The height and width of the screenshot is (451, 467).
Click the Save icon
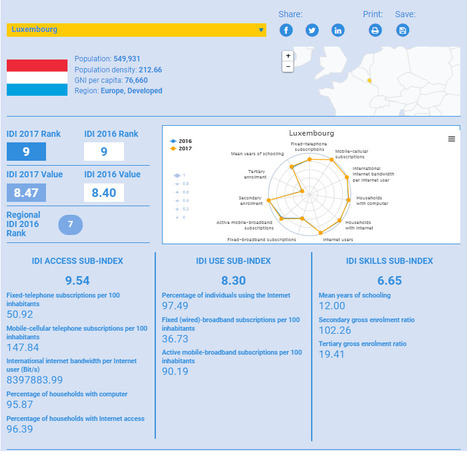point(403,30)
